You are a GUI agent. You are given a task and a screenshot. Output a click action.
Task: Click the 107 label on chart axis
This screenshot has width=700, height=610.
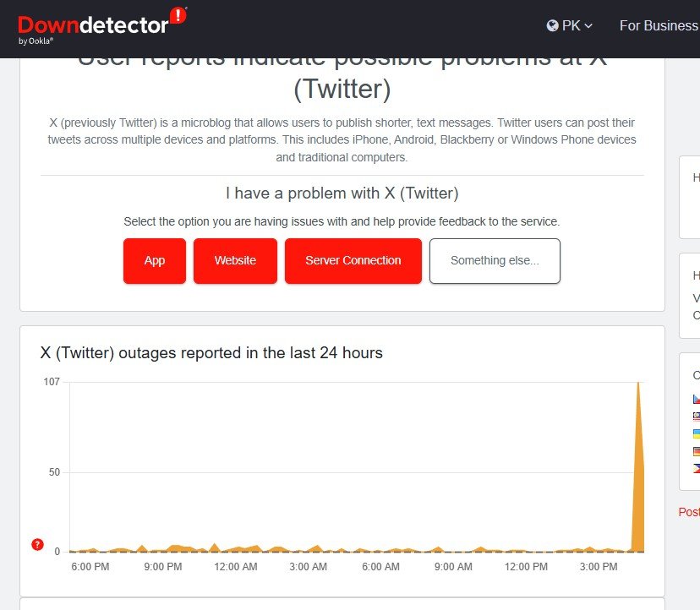(x=52, y=382)
